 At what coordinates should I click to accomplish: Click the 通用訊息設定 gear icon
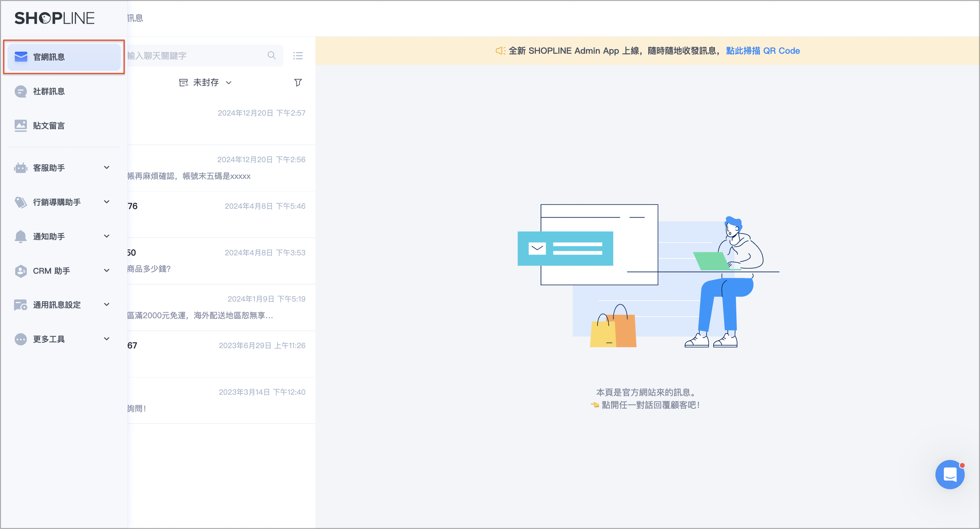tap(20, 305)
